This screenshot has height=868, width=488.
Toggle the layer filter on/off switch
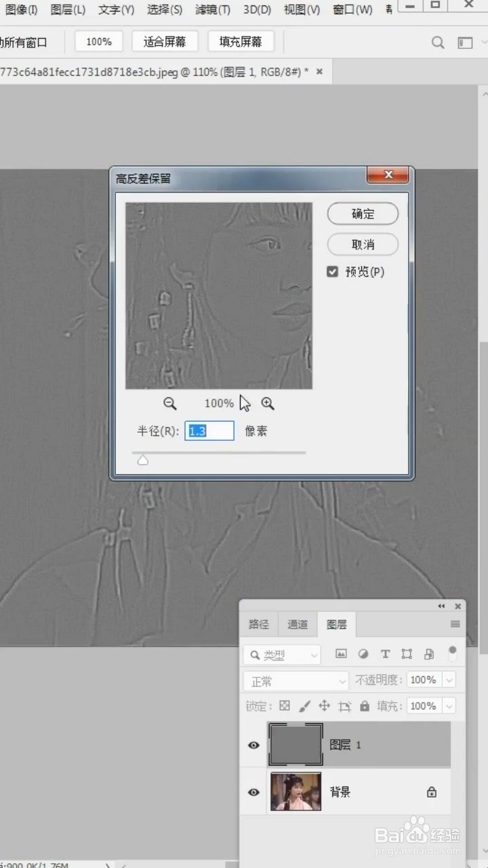(x=453, y=653)
